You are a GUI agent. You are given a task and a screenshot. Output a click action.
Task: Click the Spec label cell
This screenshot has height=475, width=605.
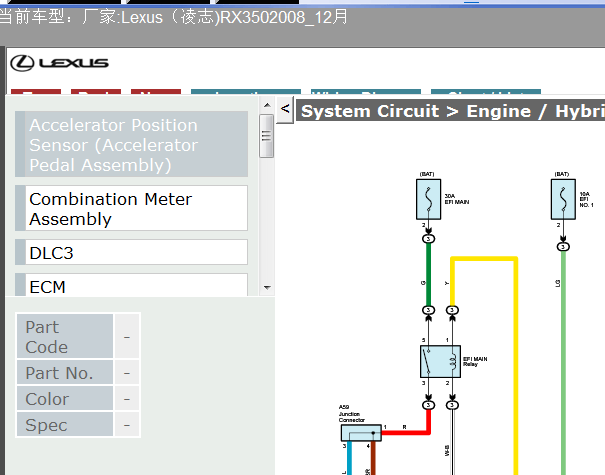coord(65,424)
